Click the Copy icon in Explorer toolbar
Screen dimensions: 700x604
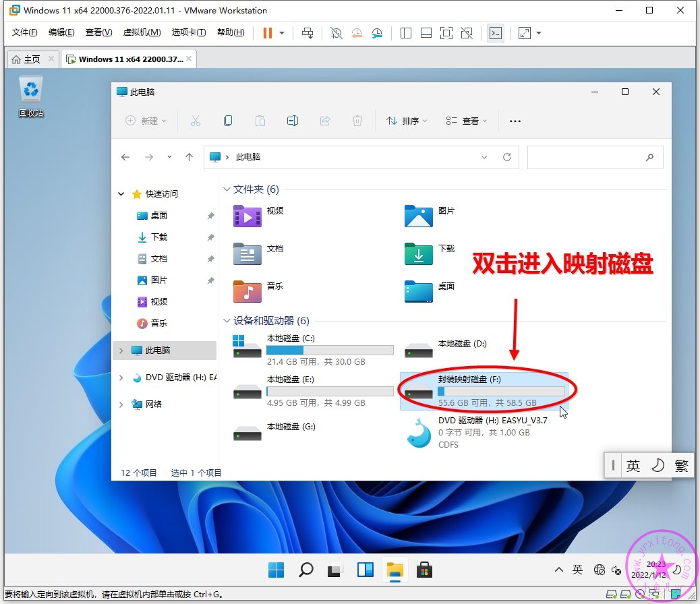(228, 121)
